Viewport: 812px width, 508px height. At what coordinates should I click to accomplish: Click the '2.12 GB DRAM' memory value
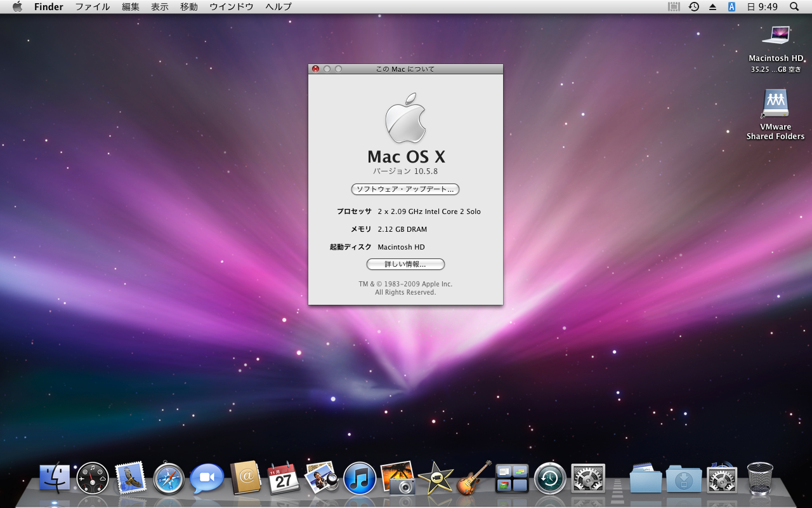(402, 229)
